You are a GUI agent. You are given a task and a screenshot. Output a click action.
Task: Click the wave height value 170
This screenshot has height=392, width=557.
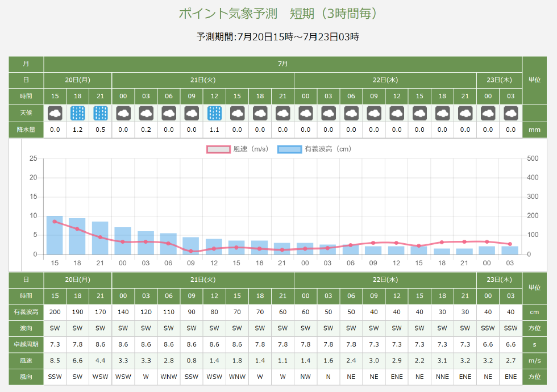click(101, 312)
